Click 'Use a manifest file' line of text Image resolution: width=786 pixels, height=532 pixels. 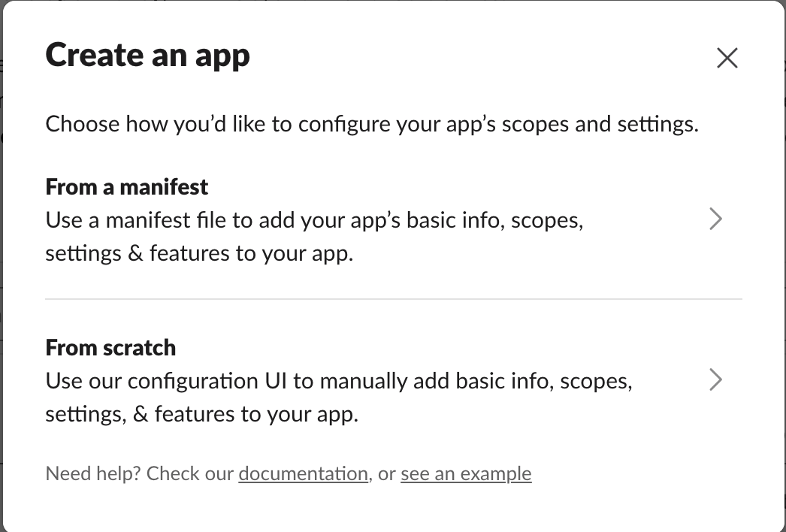pyautogui.click(x=314, y=220)
